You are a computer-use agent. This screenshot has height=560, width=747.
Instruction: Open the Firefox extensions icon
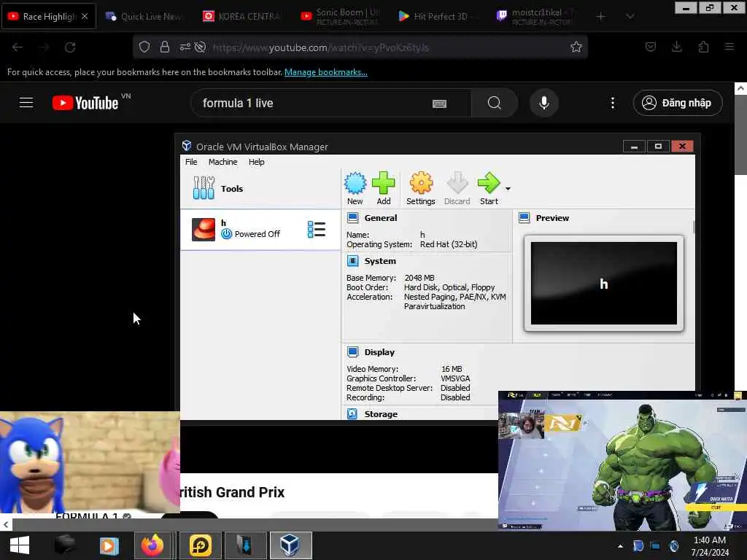tap(703, 47)
